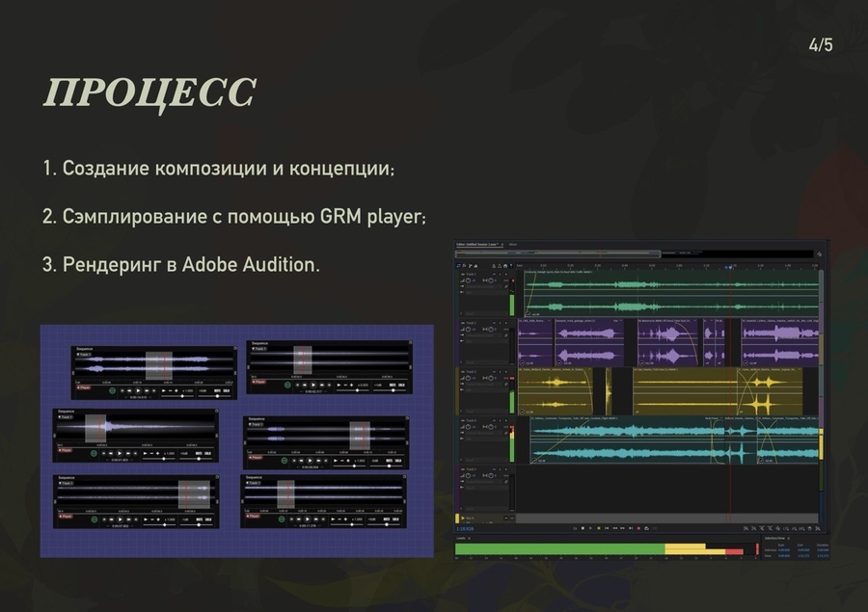Select the cyan clip on Track 4
868x612 pixels.
627,439
